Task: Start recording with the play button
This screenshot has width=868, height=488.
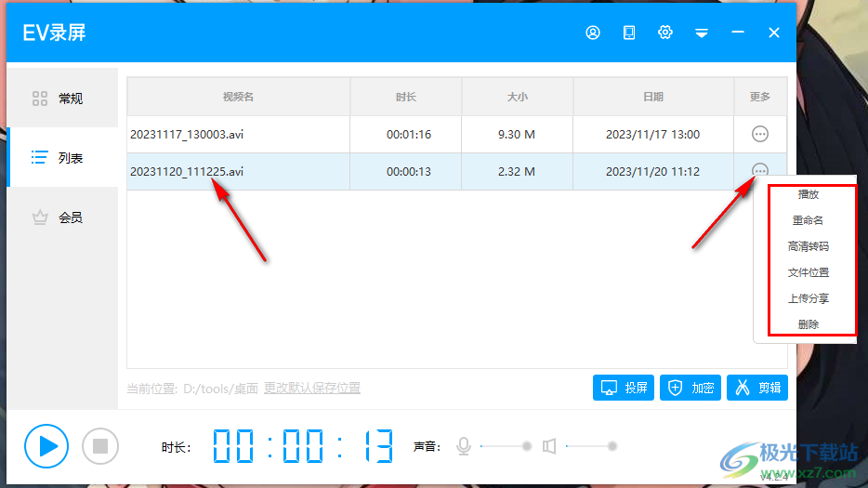Action: point(46,446)
